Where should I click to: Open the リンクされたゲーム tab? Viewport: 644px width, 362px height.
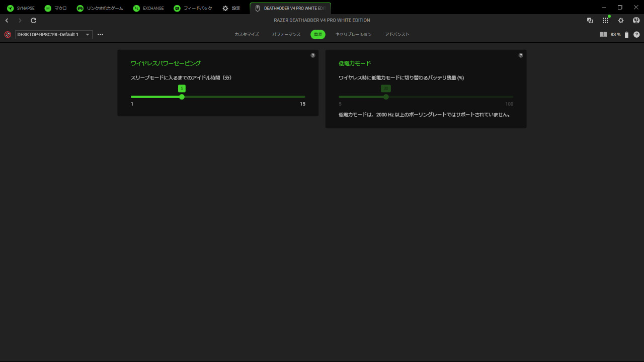tap(100, 8)
